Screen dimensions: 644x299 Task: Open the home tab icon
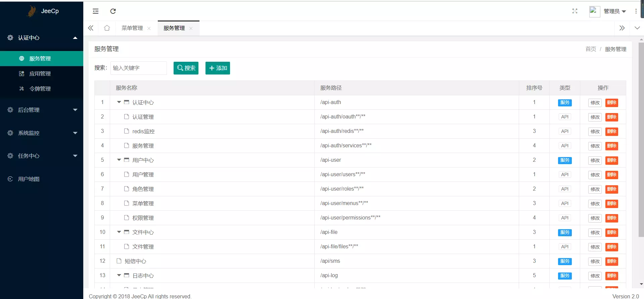point(107,28)
